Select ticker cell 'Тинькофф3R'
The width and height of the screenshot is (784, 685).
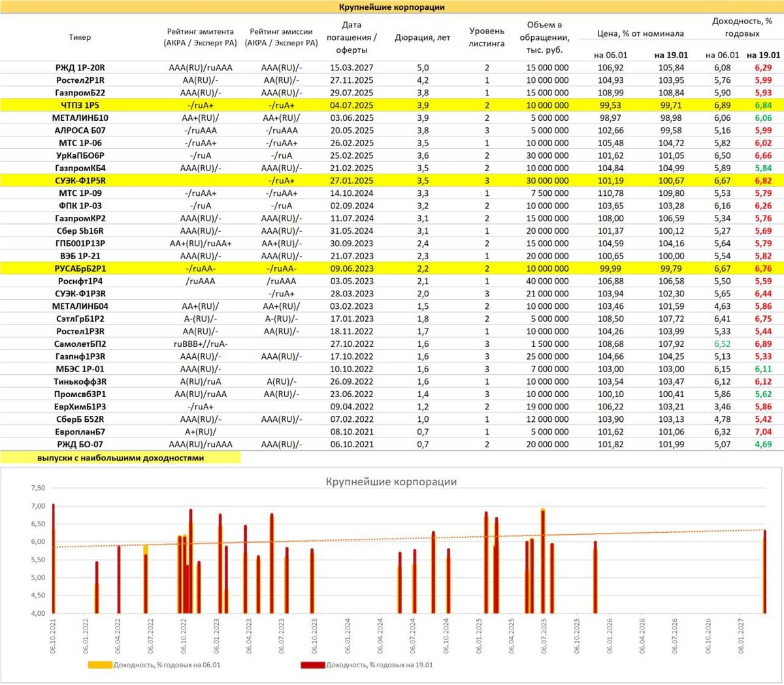80,381
